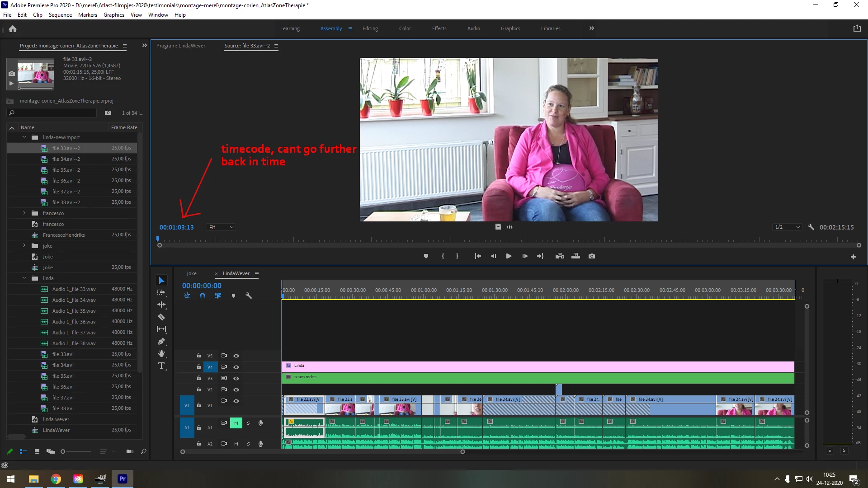Toggle lock on V5 track

pos(198,356)
